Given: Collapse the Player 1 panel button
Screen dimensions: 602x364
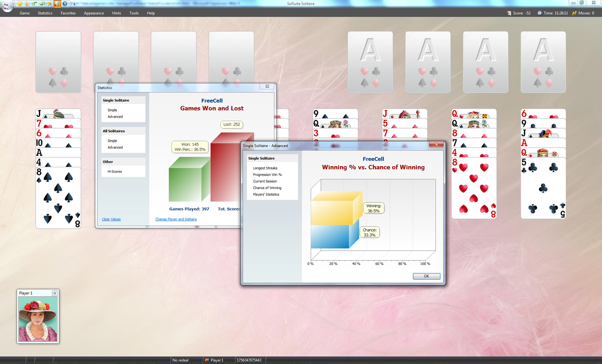Looking at the screenshot, I should tap(54, 293).
